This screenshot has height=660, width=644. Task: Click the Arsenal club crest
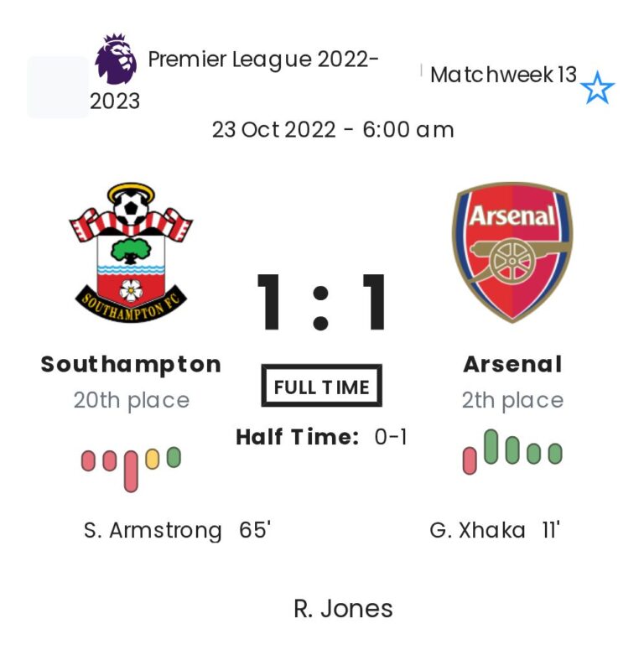512,252
